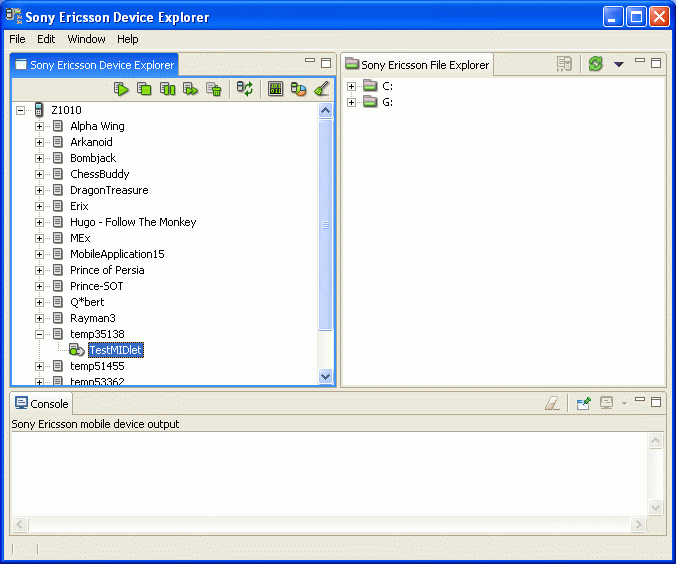This screenshot has height=564, width=676.
Task: Expand the C: drive in File Explorer
Action: point(351,86)
